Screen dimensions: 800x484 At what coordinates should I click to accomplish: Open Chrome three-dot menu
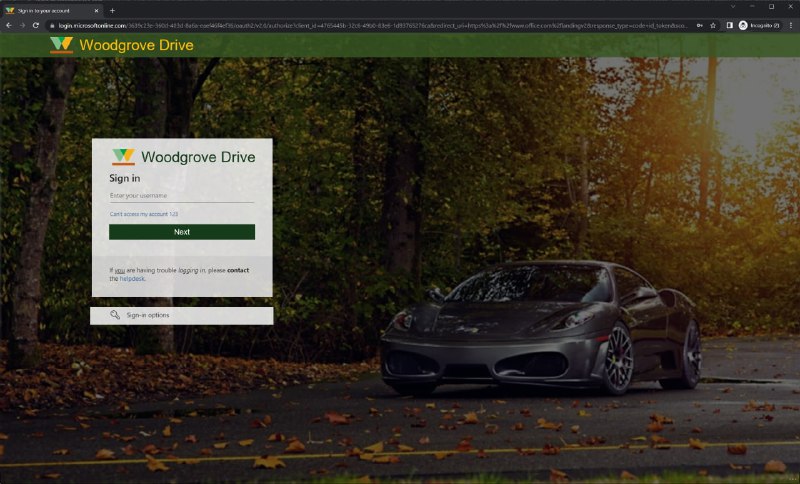click(x=790, y=25)
